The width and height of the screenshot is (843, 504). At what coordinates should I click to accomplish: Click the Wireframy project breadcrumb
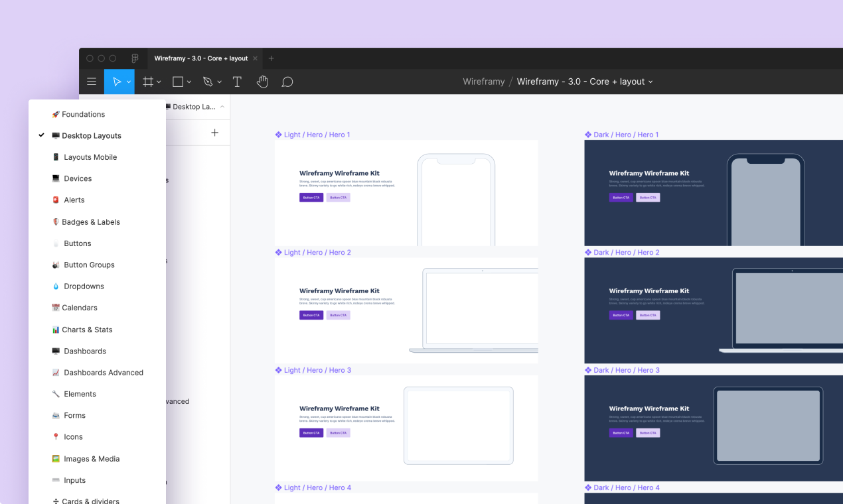(484, 82)
